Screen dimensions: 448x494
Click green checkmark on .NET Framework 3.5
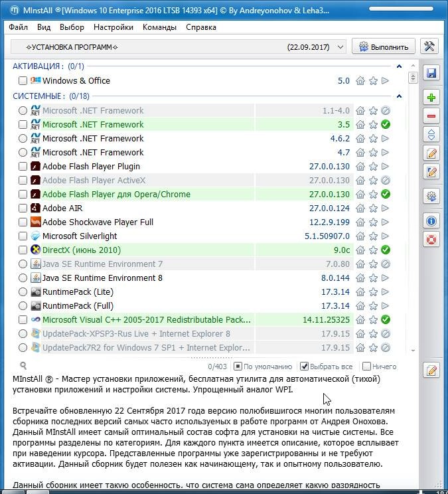click(x=386, y=124)
